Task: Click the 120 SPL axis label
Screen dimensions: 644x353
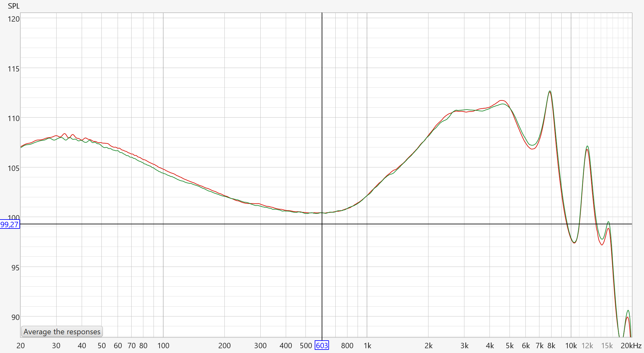Action: coord(14,19)
